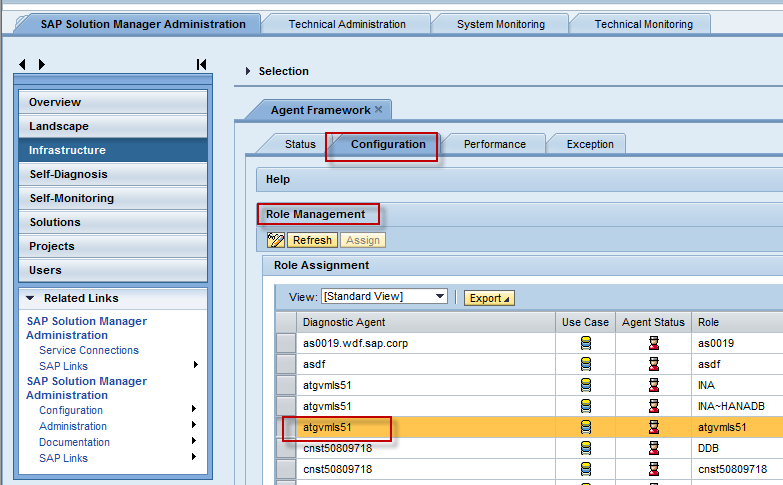Click the Agent Status icon in the highlighted atgvmls51 row
Image resolution: width=783 pixels, height=485 pixels.
(654, 427)
